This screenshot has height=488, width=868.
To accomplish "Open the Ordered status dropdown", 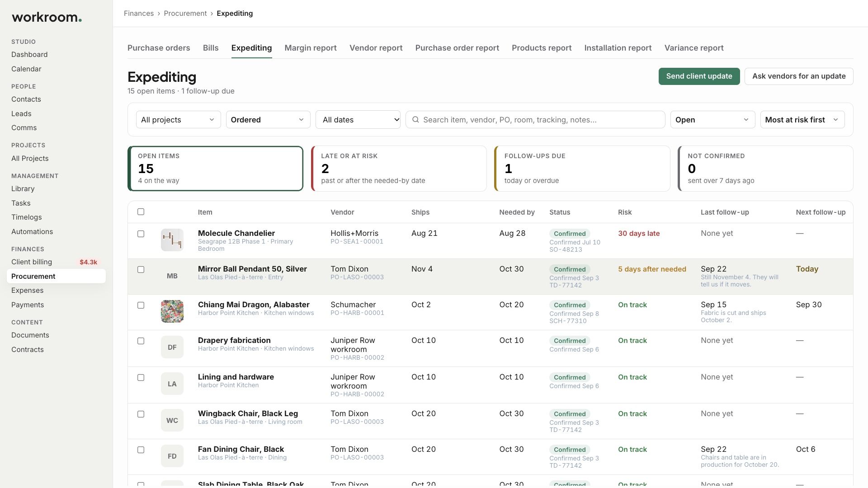I will click(x=268, y=120).
